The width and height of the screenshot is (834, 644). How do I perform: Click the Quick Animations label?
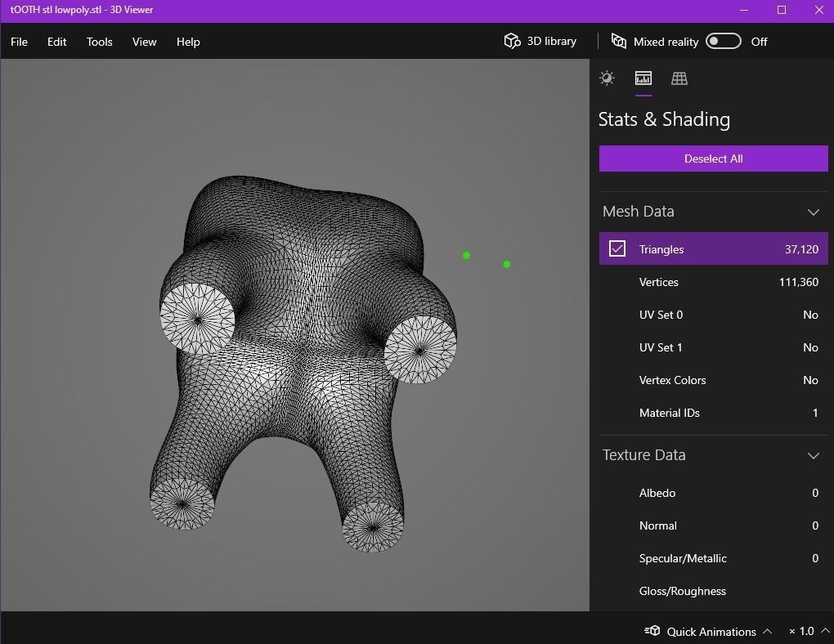[x=711, y=631]
